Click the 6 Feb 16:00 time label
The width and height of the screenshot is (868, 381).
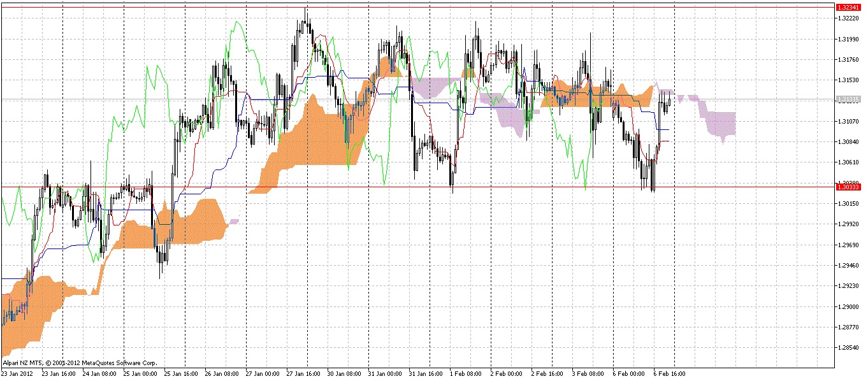[669, 374]
